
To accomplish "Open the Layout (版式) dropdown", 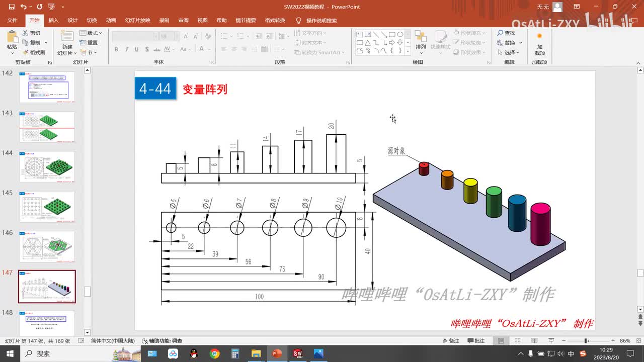I will [x=91, y=33].
